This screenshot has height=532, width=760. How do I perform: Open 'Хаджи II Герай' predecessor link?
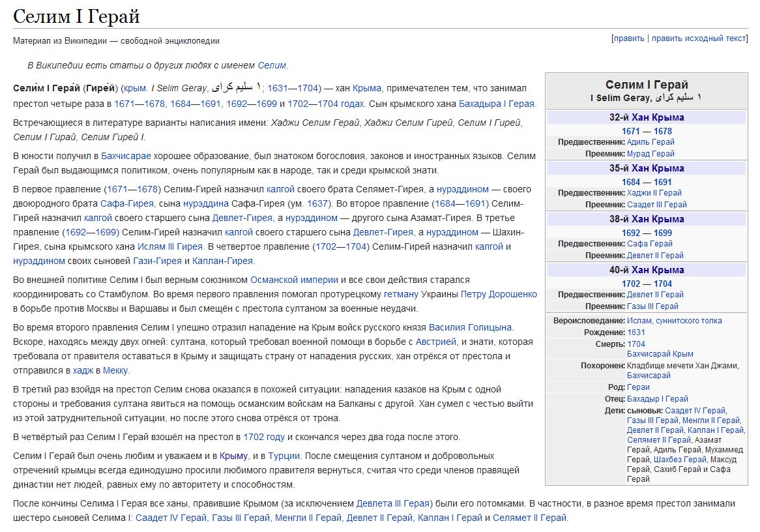point(654,193)
